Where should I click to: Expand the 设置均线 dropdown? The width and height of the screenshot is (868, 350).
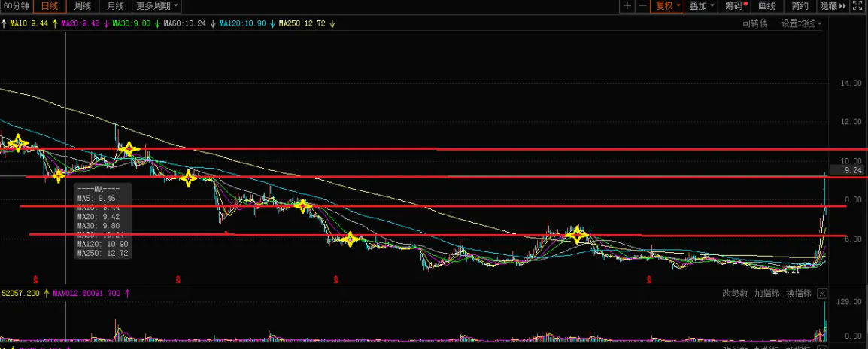pyautogui.click(x=801, y=23)
